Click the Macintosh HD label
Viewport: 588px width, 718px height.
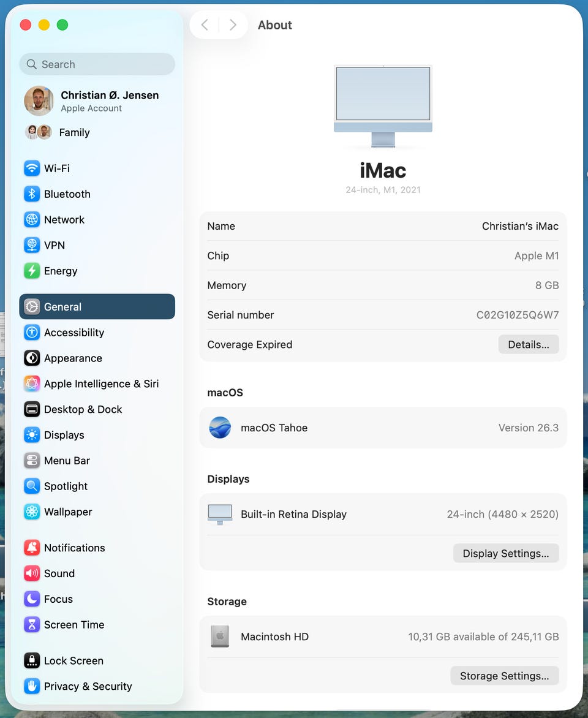(275, 637)
